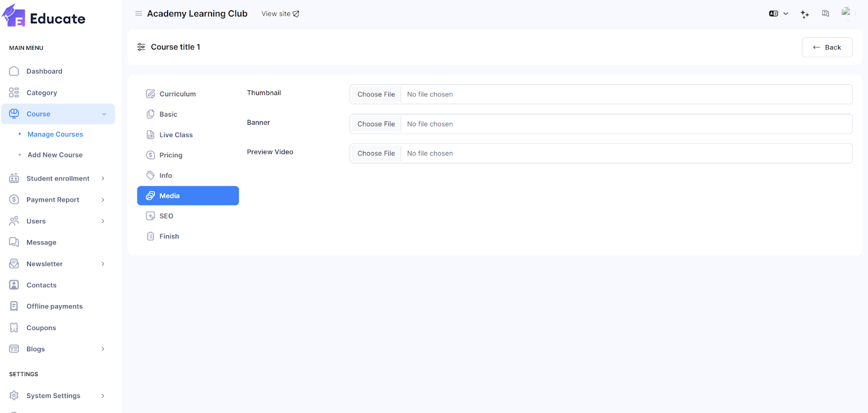Viewport: 868px width, 413px height.
Task: Click the hamburger menu icon in header
Action: [x=138, y=14]
